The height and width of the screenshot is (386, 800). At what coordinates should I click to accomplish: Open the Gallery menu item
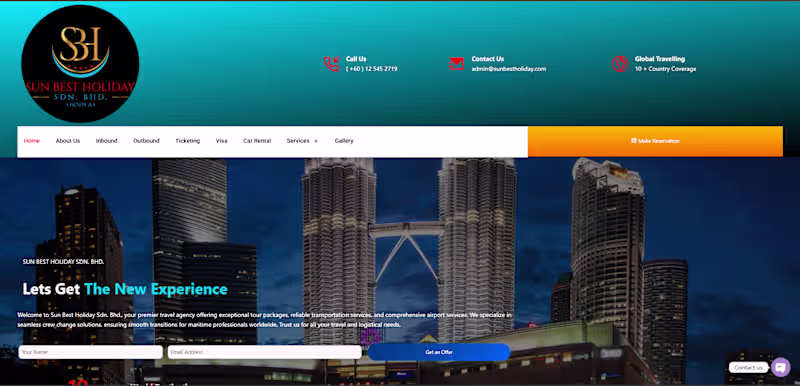pos(344,141)
